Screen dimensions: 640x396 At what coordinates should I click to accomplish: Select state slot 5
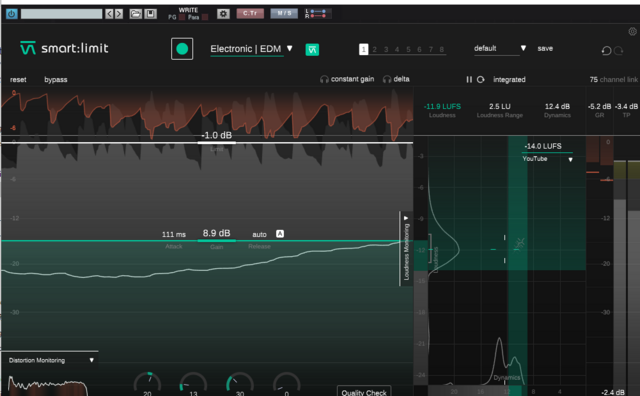tap(408, 49)
